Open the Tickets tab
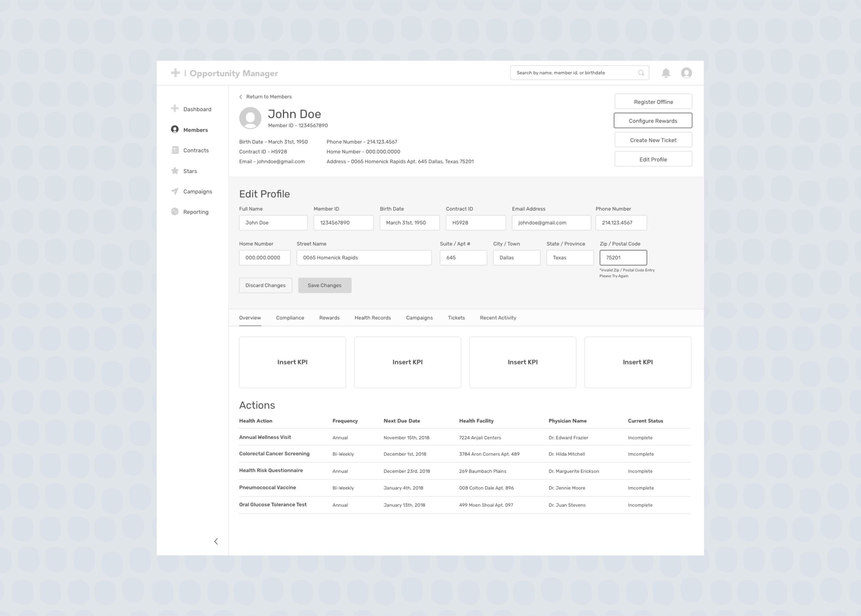The height and width of the screenshot is (616, 861). [456, 318]
